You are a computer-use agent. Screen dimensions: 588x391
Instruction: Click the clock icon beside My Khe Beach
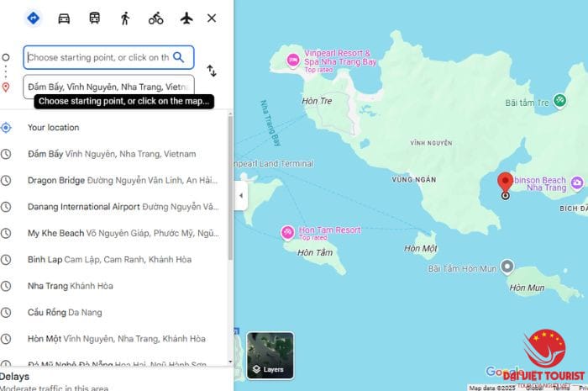click(x=6, y=233)
